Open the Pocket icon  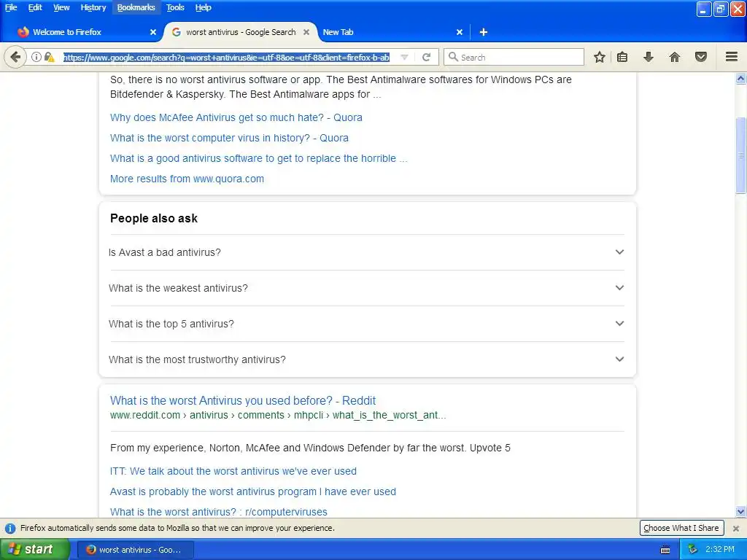click(701, 57)
